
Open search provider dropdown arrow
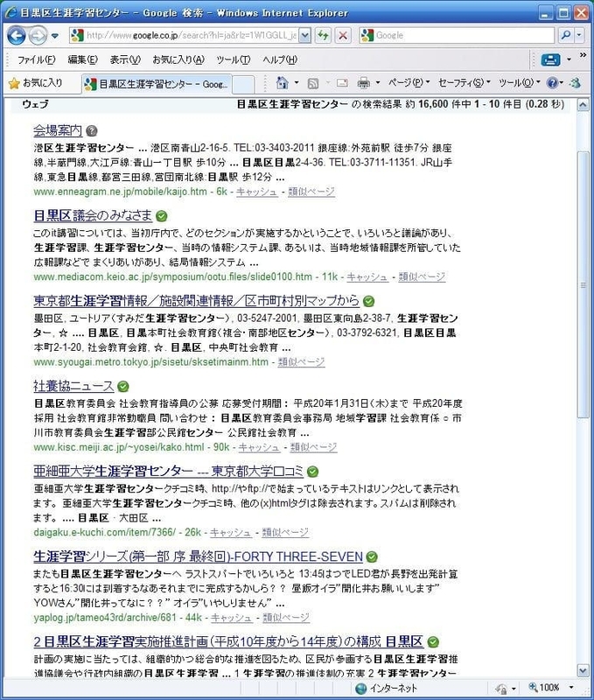pyautogui.click(x=579, y=35)
